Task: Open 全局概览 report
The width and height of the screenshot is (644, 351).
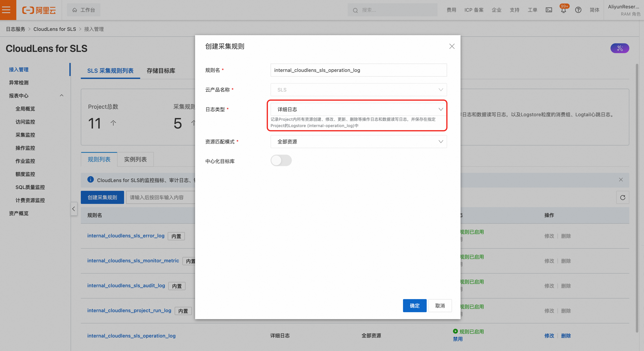Action: 25,109
